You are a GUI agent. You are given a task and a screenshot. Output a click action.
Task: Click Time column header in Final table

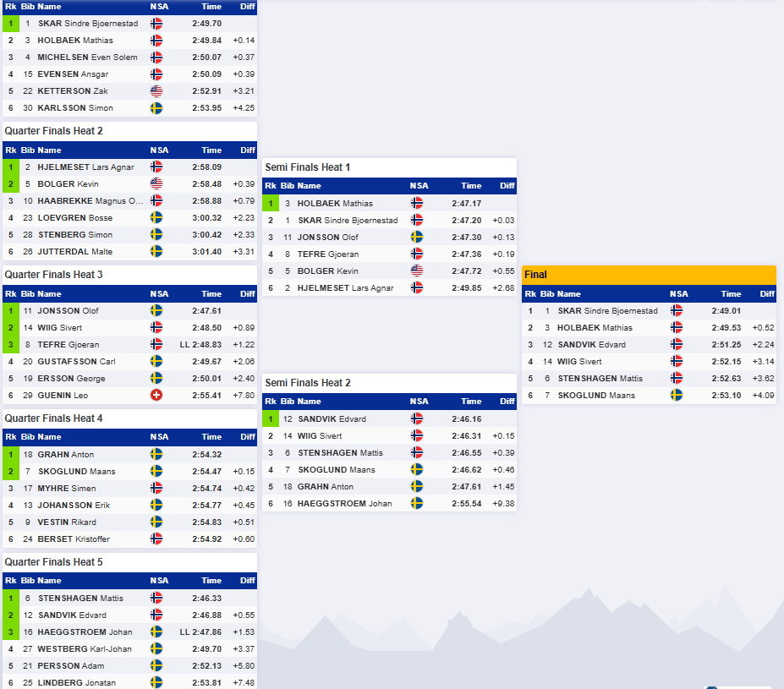(731, 294)
